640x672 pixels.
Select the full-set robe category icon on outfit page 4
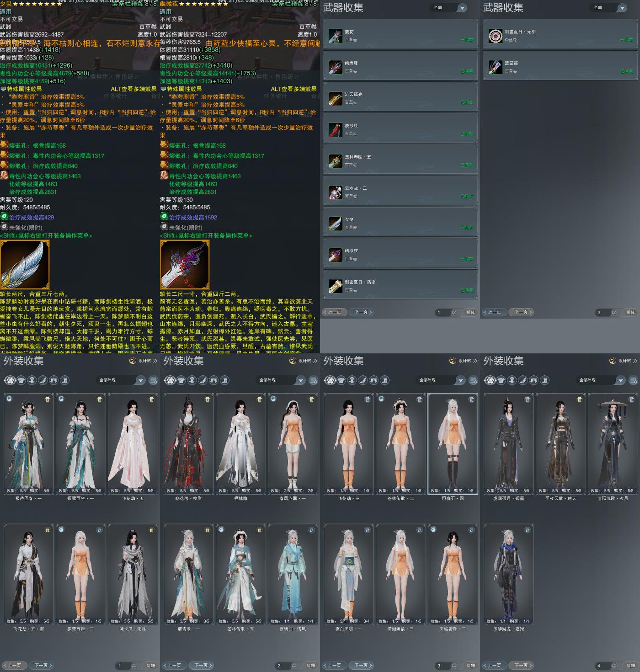point(490,380)
